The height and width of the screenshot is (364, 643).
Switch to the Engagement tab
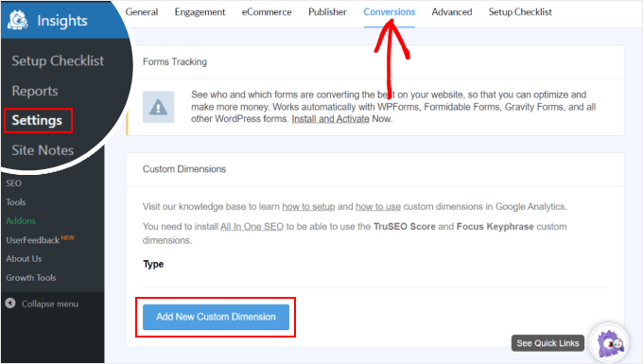tap(200, 12)
